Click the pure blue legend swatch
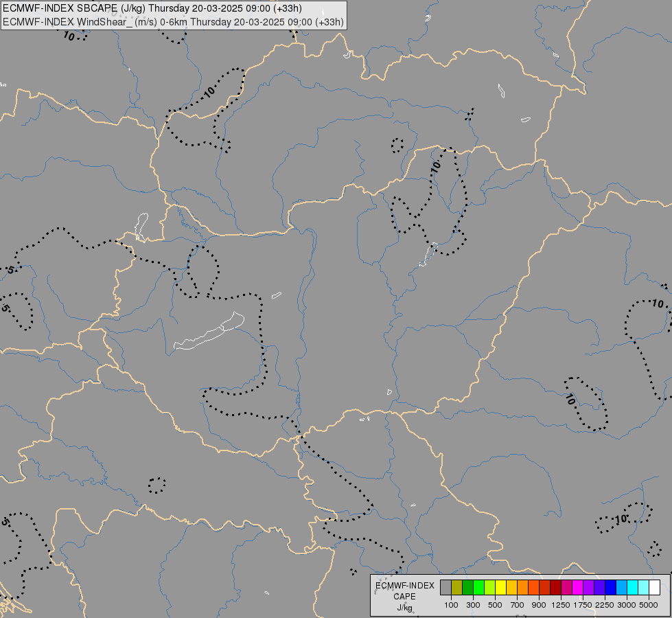Viewport: 672px width, 618px height. click(611, 588)
